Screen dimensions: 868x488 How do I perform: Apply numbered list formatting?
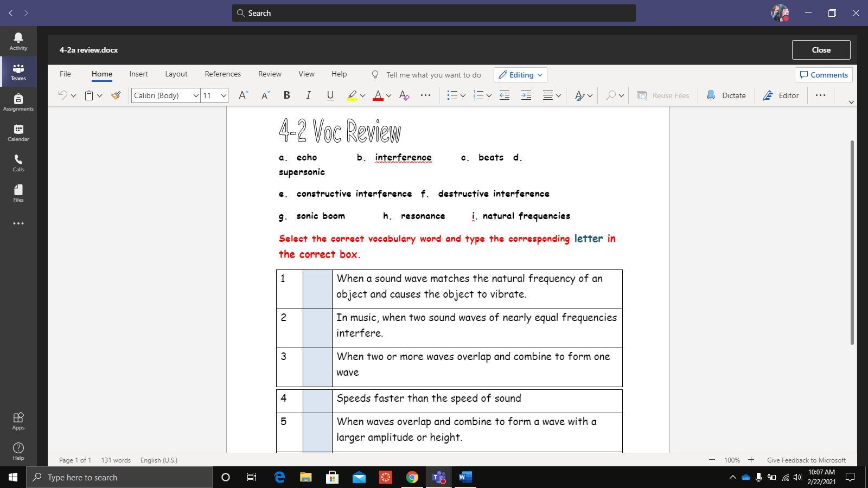click(478, 95)
